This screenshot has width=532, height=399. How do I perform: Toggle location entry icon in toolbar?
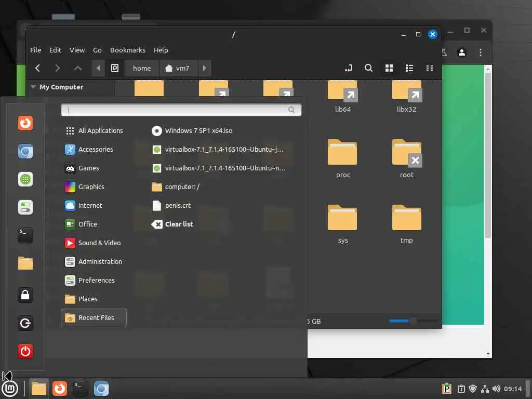(x=349, y=68)
